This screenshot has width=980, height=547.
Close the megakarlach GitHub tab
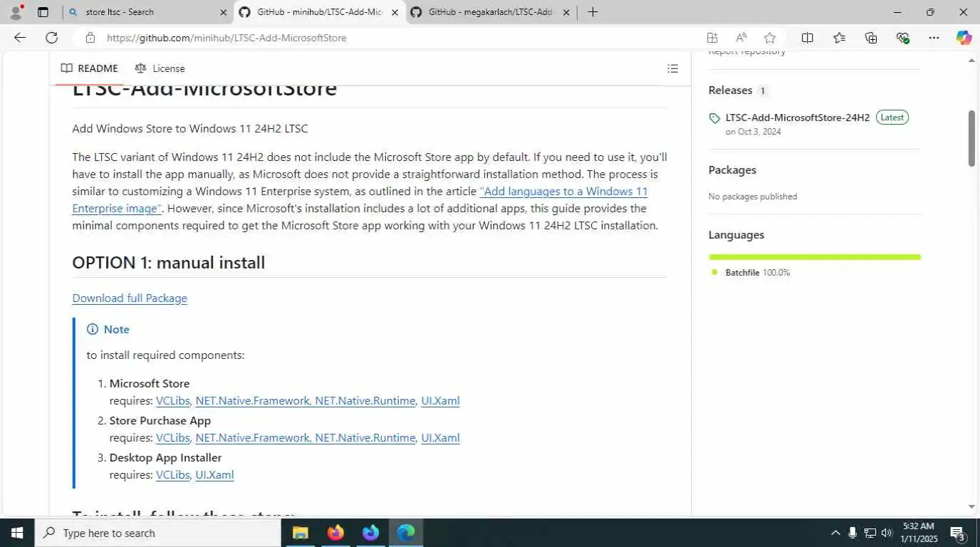pos(566,12)
